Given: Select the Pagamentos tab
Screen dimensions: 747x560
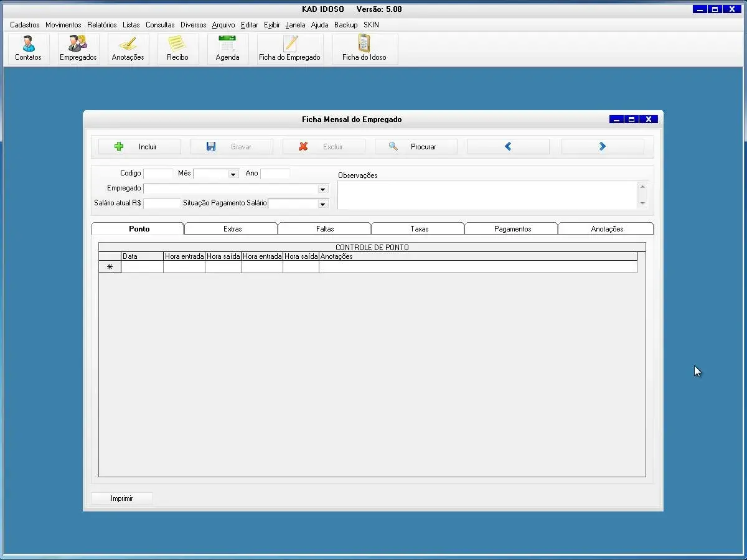Looking at the screenshot, I should [512, 229].
